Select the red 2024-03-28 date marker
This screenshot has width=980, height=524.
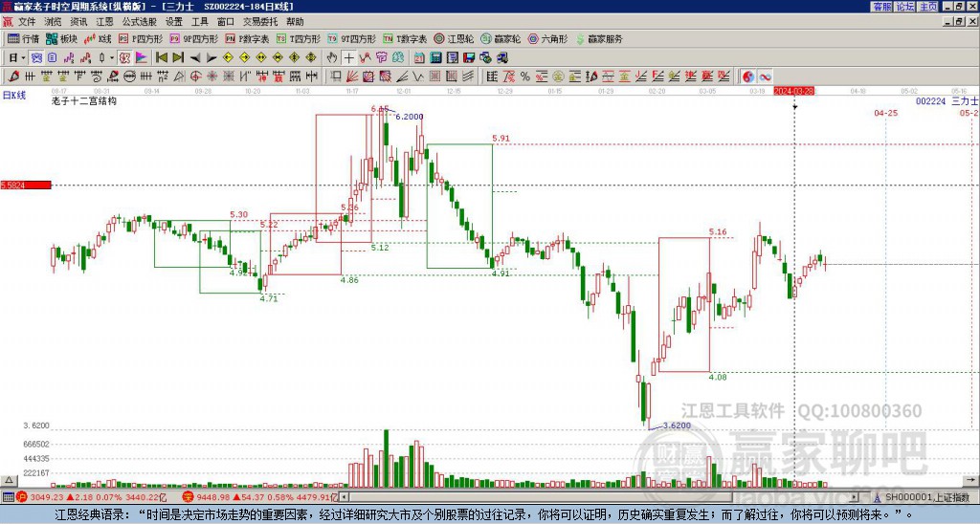coord(793,91)
